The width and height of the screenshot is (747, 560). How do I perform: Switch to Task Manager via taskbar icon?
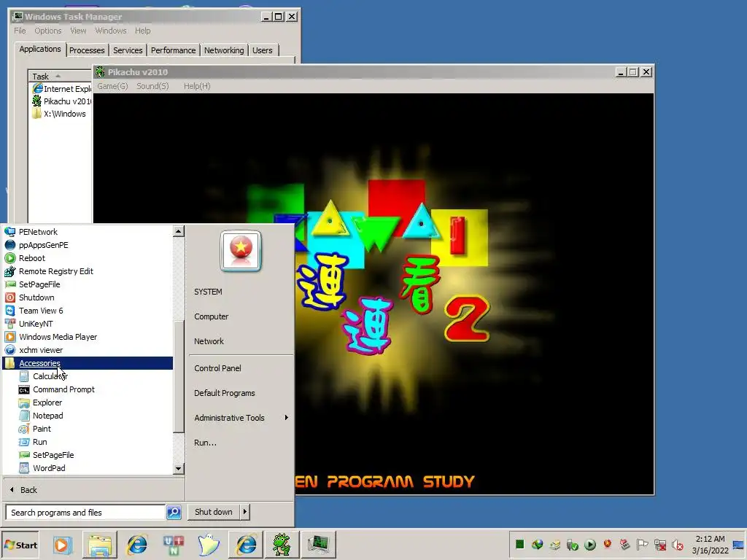[x=318, y=545]
